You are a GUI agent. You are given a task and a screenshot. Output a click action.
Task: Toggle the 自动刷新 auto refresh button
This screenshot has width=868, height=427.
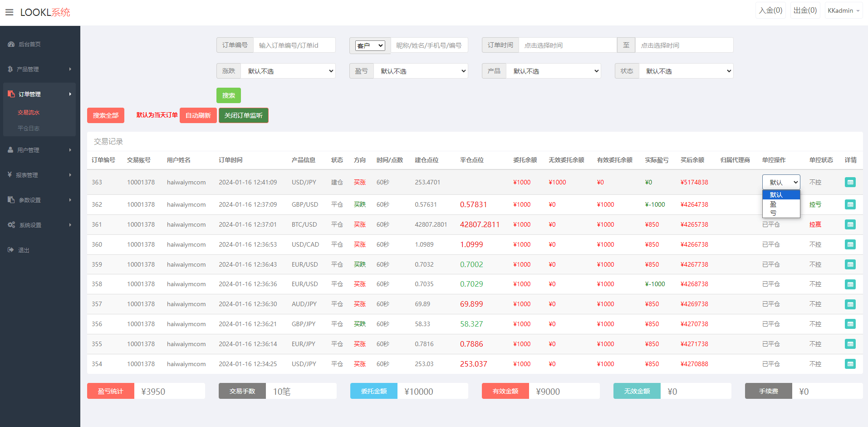pyautogui.click(x=198, y=115)
